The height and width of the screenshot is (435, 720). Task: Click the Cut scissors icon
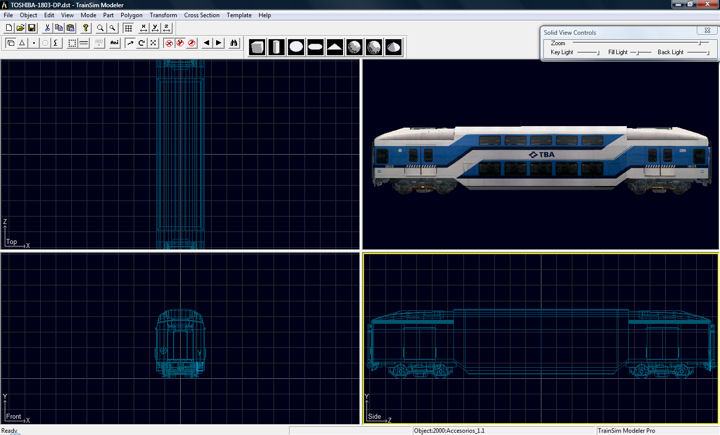pyautogui.click(x=47, y=28)
